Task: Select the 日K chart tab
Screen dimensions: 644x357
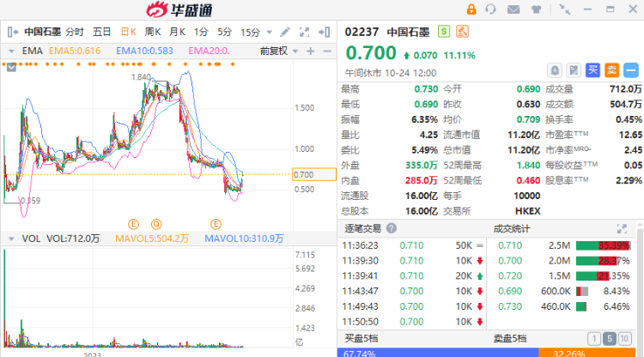Action: [x=129, y=32]
